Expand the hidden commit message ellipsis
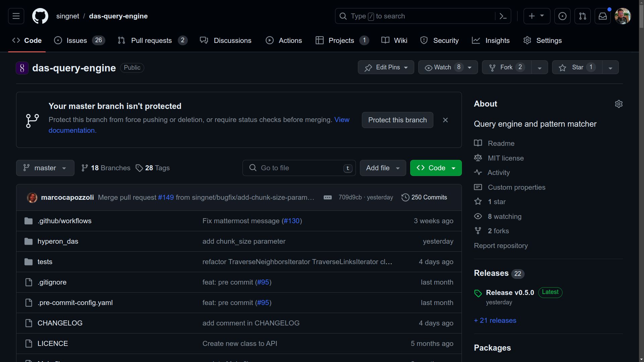Image resolution: width=644 pixels, height=362 pixels. point(328,197)
